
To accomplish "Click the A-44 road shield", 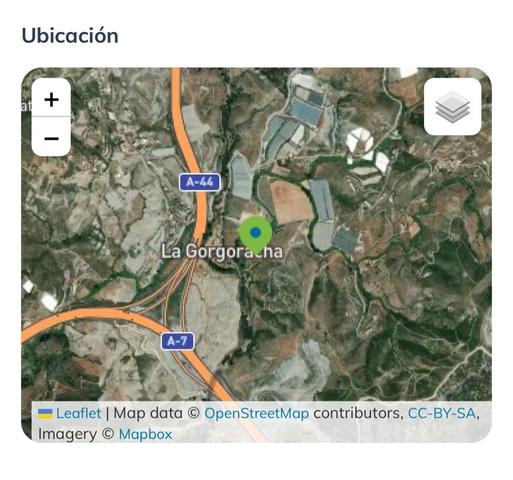I will [x=199, y=182].
